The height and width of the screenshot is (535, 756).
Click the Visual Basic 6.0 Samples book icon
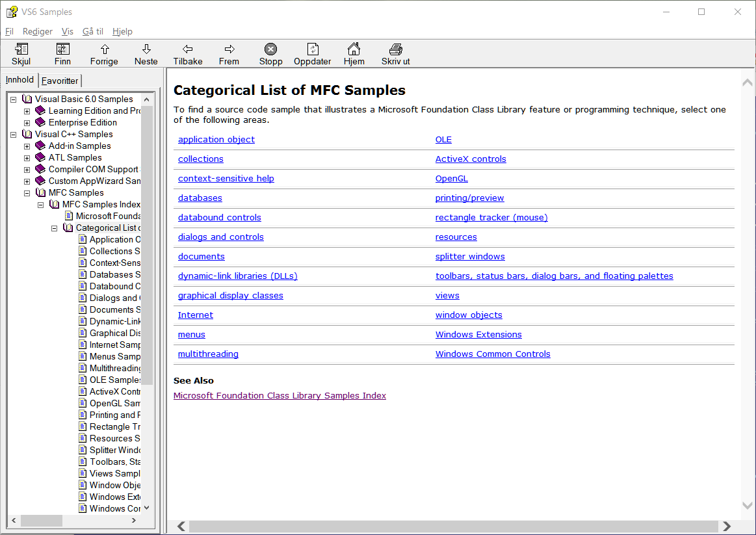tap(27, 99)
